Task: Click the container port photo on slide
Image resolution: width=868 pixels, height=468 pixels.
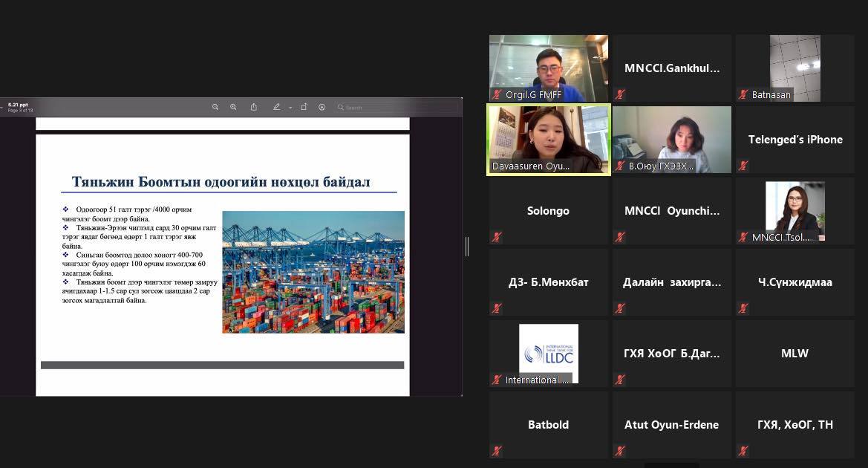Action: pyautogui.click(x=313, y=272)
